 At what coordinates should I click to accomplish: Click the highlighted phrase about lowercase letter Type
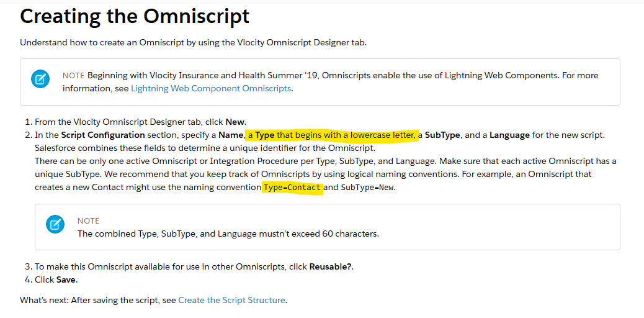coord(331,135)
